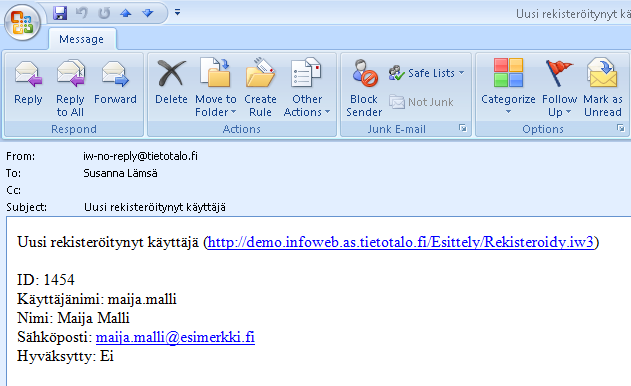Open the Rekisteroidy.iw3 demo link

pyautogui.click(x=400, y=242)
